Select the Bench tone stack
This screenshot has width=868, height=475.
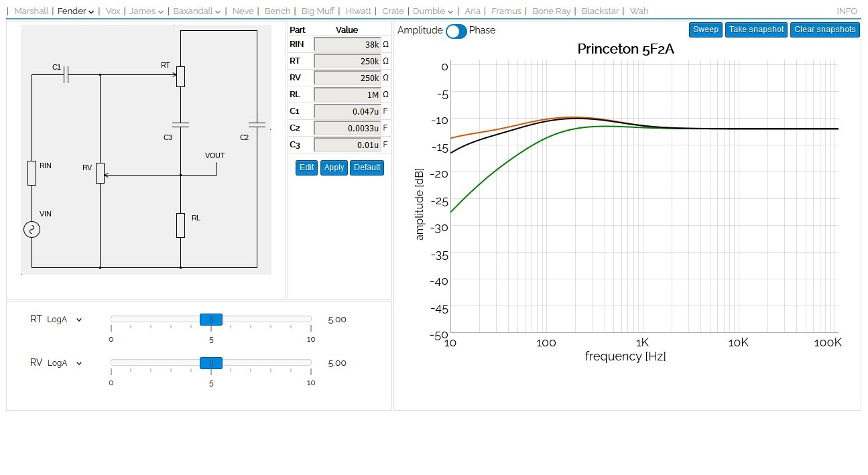277,11
